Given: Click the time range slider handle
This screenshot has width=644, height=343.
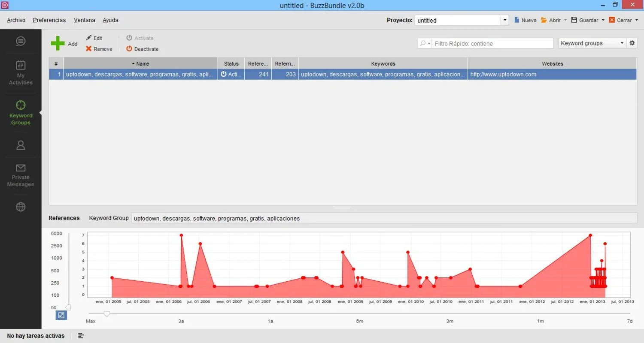Looking at the screenshot, I should pyautogui.click(x=107, y=314).
